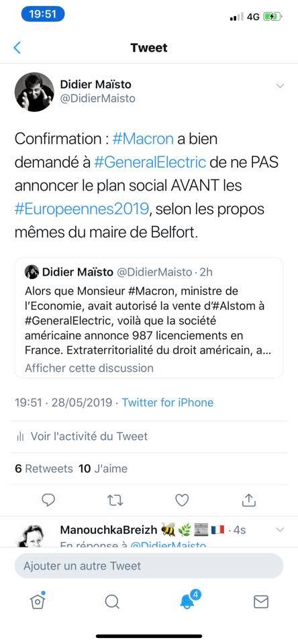Tap the #Macron hashtag link

(x=143, y=139)
